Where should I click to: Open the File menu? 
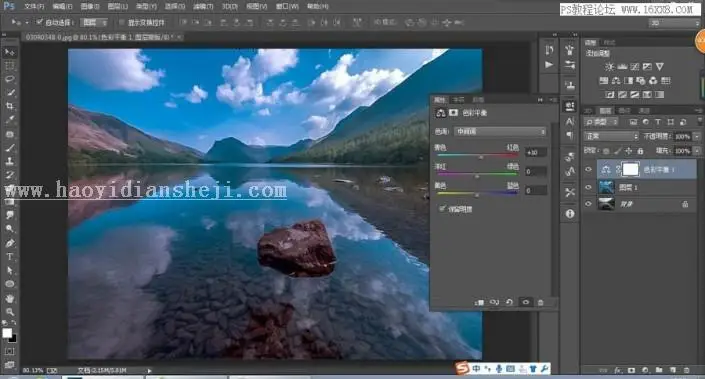coord(34,6)
